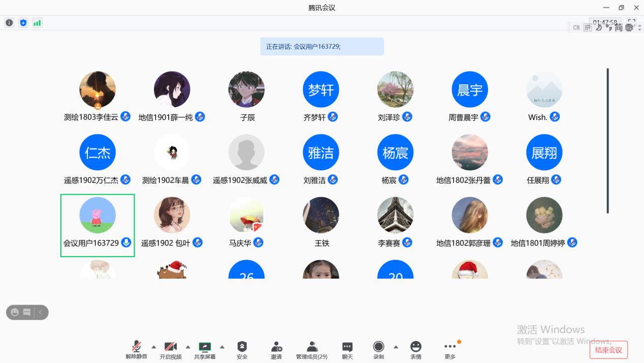Screen dimensions: 644x363
Task: Click the 邀请 invite icon
Action: pos(276,347)
